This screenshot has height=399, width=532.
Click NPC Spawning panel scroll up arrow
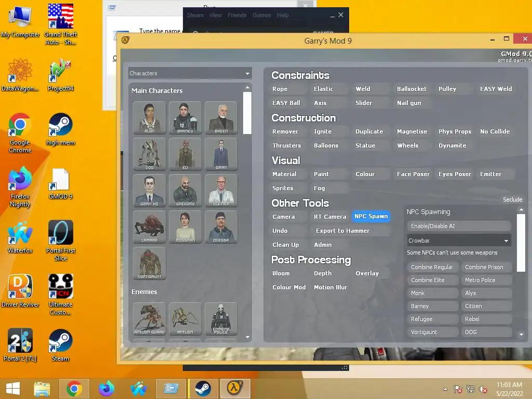(x=521, y=210)
